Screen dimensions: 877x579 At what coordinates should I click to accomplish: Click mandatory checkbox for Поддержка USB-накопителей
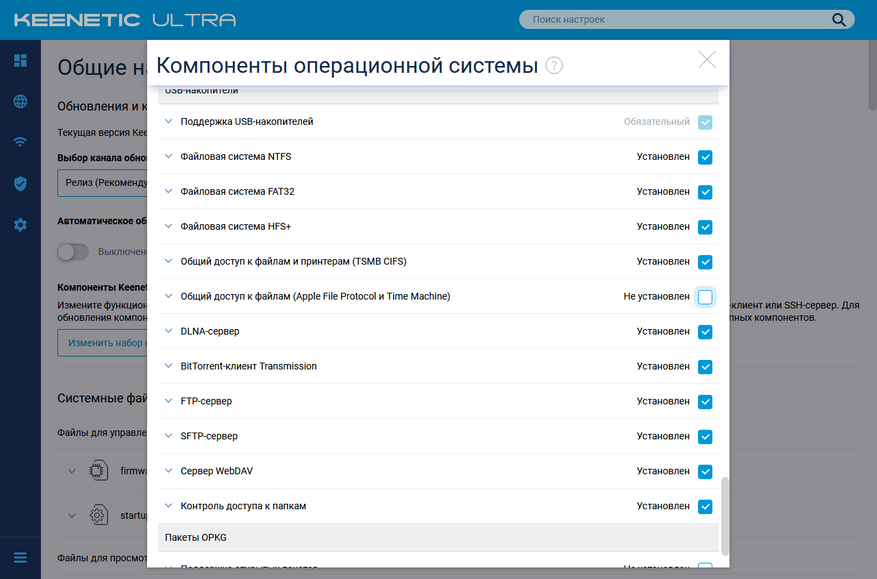coord(705,122)
